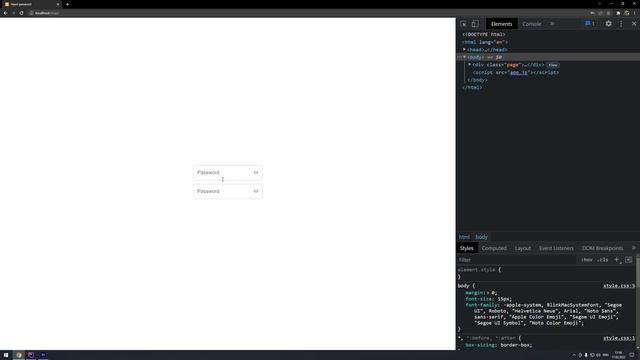Select the Elements tab
Screen dimensions: 640x360
(501, 24)
